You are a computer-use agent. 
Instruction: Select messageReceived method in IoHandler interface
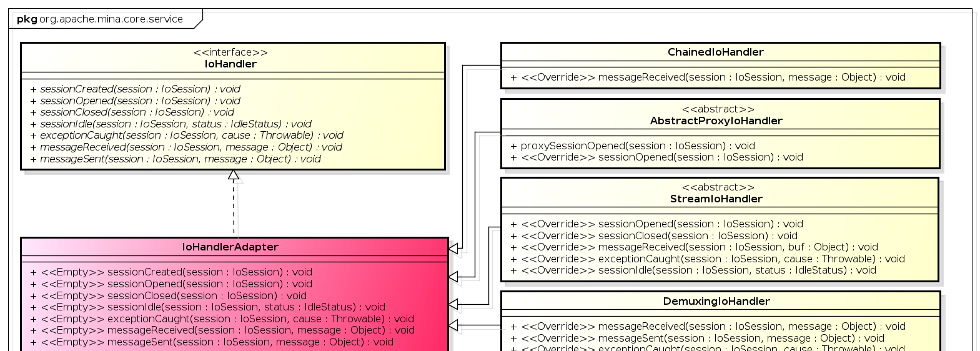point(186,147)
